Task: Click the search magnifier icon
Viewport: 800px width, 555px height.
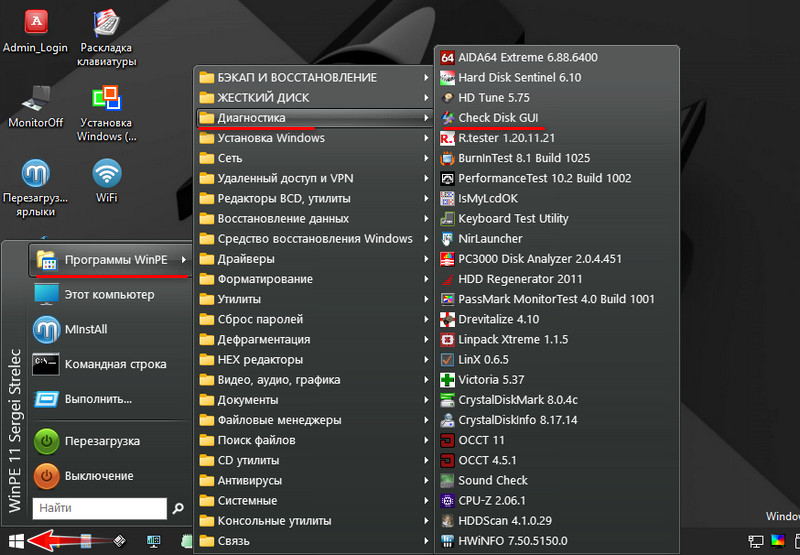Action: pos(178,508)
